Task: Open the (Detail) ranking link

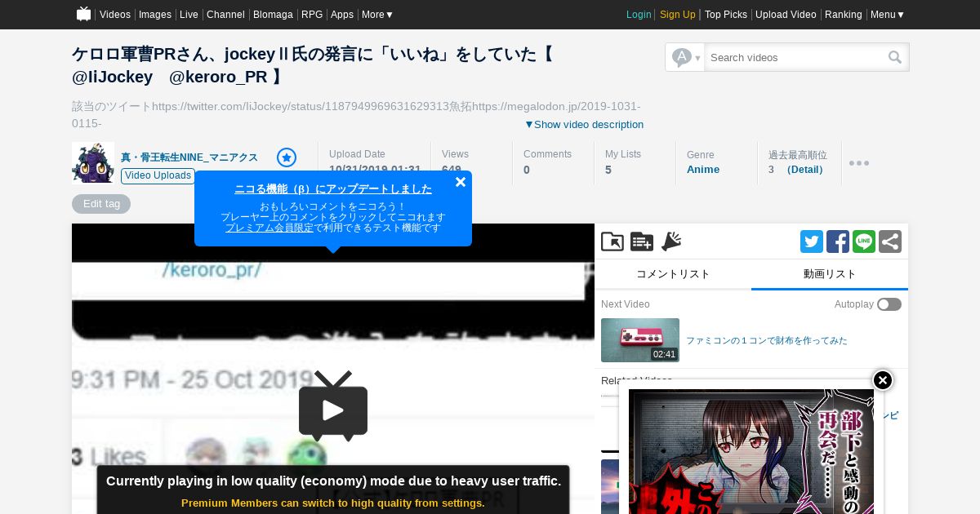Action: pyautogui.click(x=806, y=170)
